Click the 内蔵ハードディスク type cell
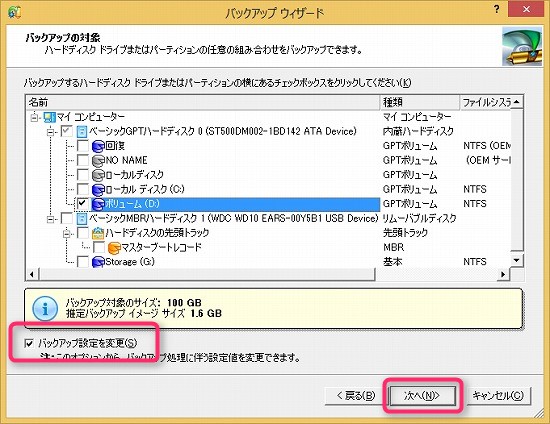 (x=418, y=132)
